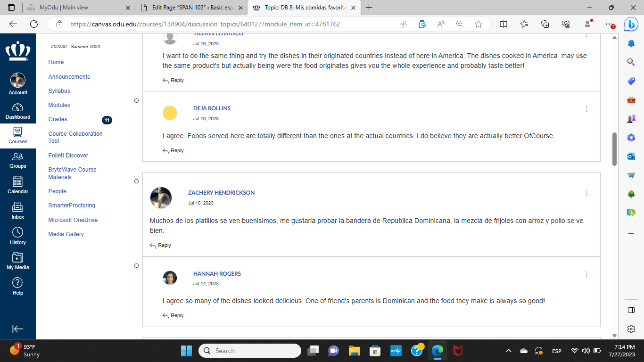Click the page vertical scrollbar thumb
This screenshot has width=644, height=362.
(x=614, y=149)
